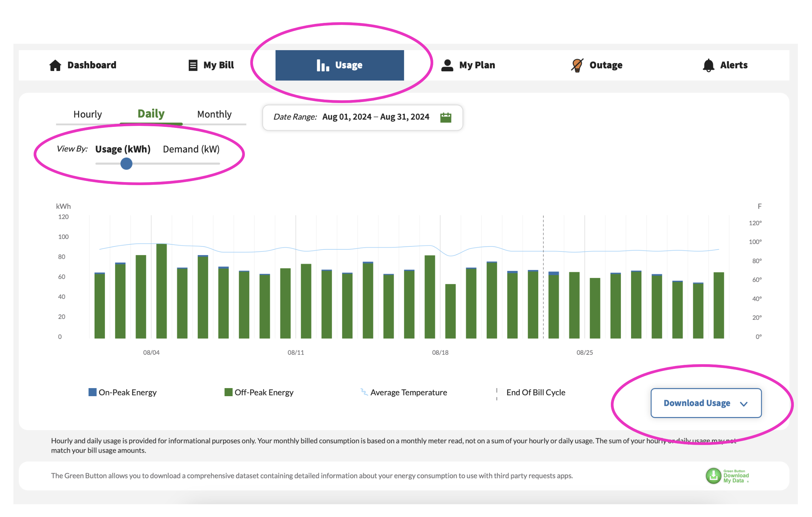Switch to the Monthly tab
This screenshot has width=812, height=517.
click(x=214, y=114)
